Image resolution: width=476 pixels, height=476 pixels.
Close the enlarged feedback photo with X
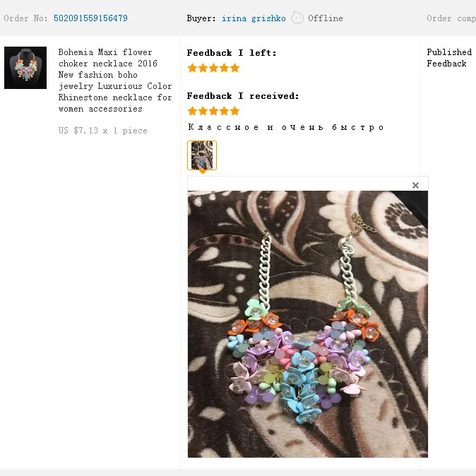tap(415, 185)
